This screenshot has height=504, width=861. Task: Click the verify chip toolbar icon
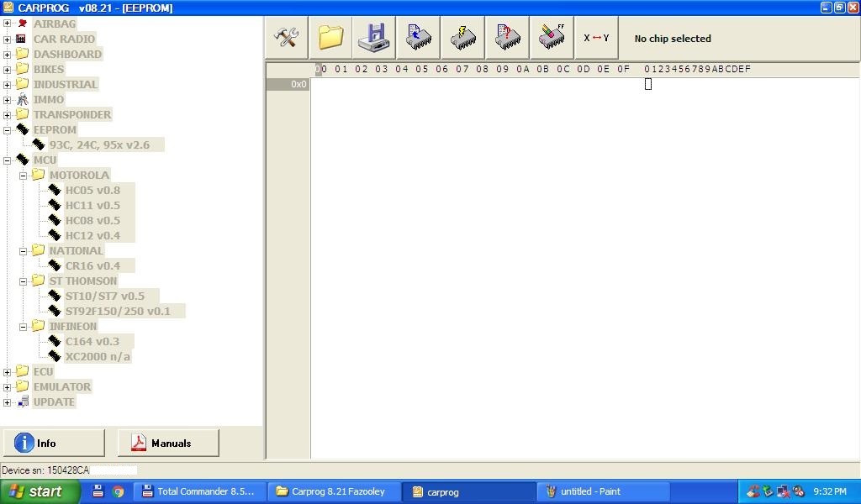coord(507,38)
